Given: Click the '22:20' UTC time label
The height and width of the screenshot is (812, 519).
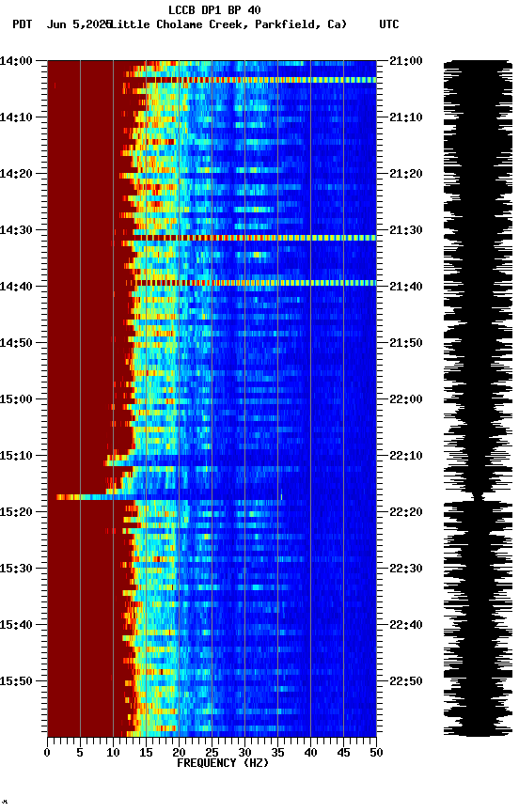Looking at the screenshot, I should [x=406, y=513].
